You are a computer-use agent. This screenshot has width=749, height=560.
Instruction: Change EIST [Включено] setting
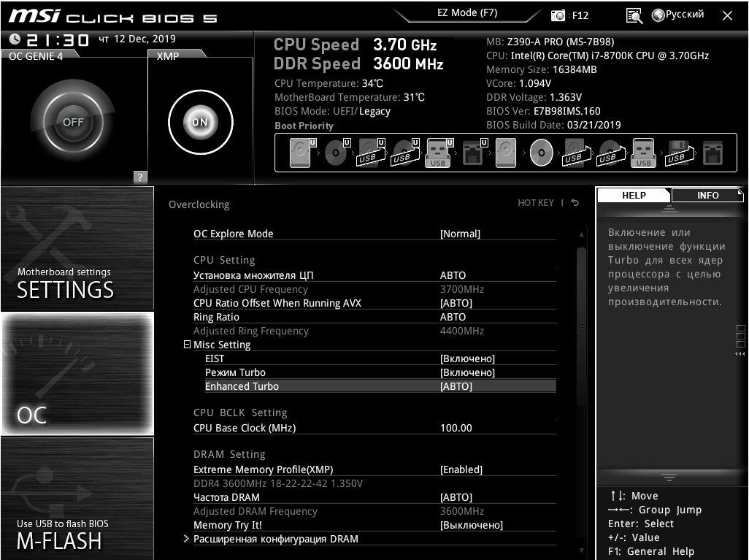[x=467, y=358]
